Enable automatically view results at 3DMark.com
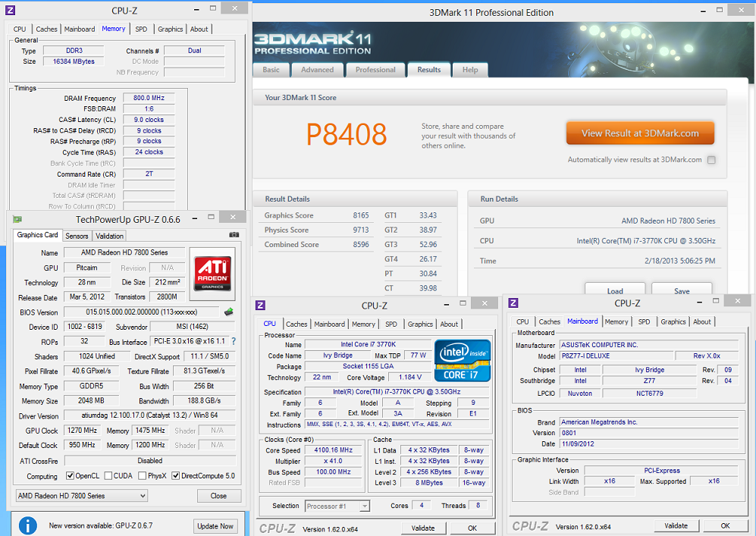The image size is (756, 536). click(x=711, y=160)
